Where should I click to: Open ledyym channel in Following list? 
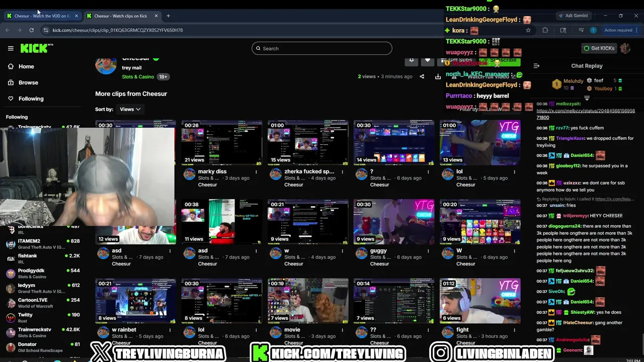pos(43,288)
